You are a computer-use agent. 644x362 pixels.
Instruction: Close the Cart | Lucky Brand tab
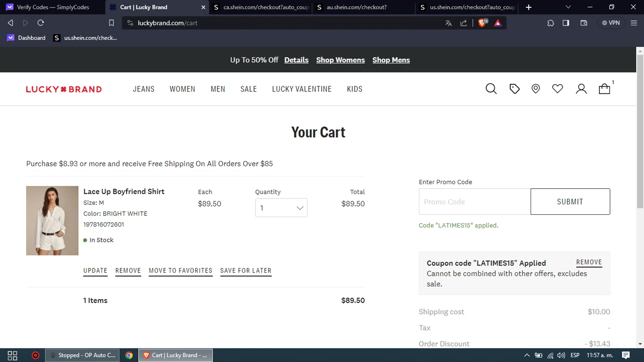tap(203, 7)
